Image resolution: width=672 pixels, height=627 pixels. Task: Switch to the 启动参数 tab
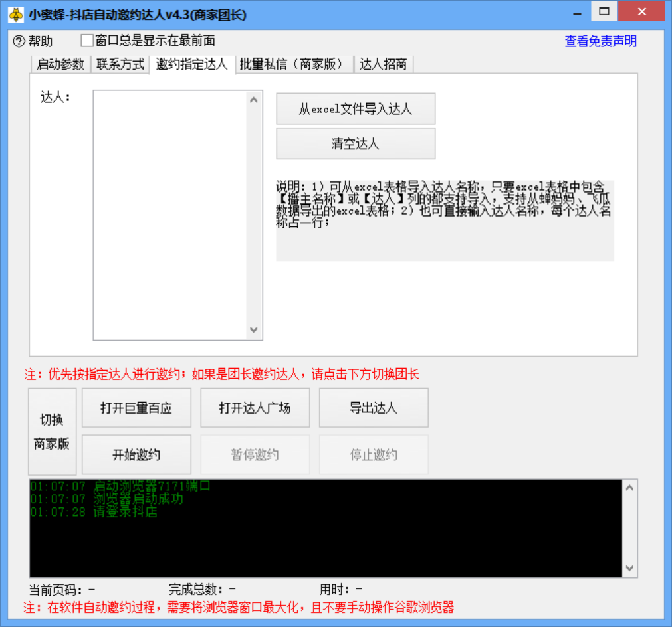click(x=58, y=65)
